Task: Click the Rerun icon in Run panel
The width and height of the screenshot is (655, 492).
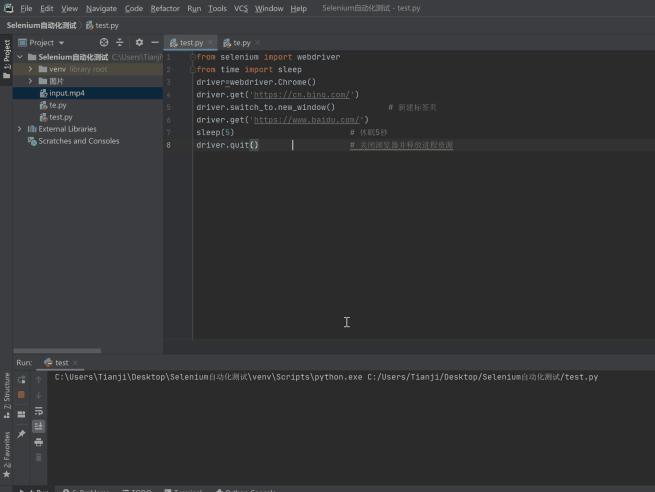Action: click(21, 379)
